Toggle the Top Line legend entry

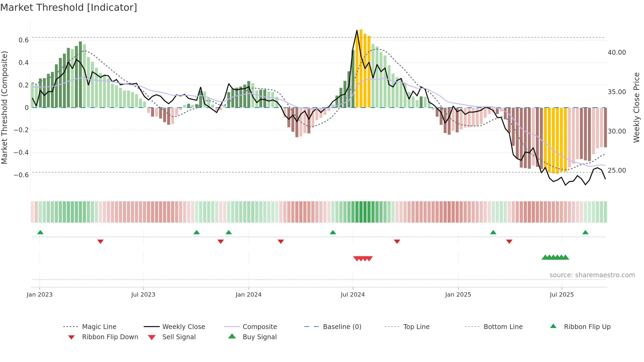pos(407,327)
